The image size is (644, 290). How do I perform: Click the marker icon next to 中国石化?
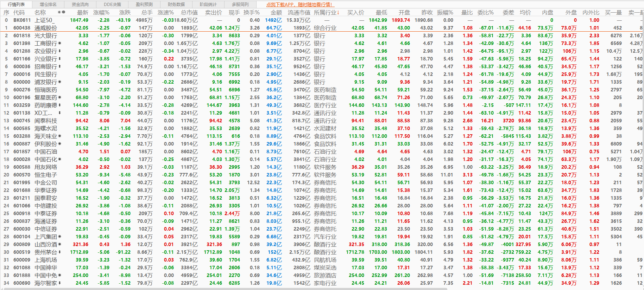coord(60,159)
